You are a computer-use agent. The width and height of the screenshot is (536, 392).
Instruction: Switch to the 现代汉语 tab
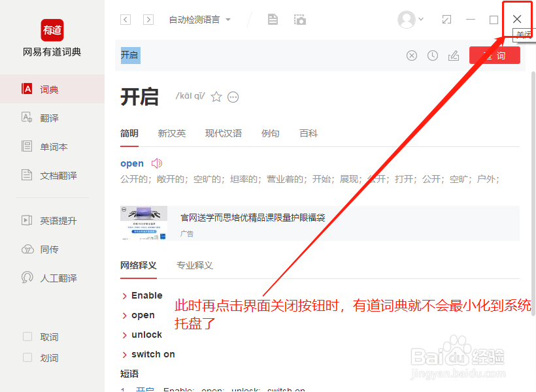point(223,133)
